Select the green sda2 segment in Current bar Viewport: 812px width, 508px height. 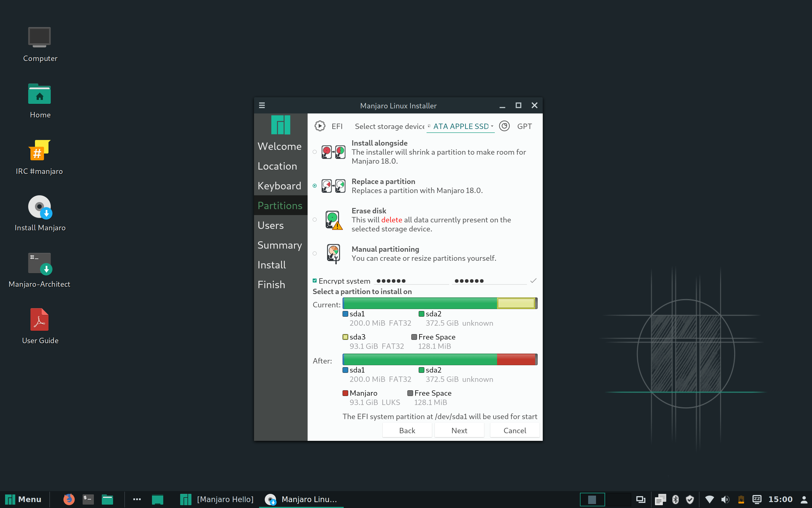coord(421,303)
